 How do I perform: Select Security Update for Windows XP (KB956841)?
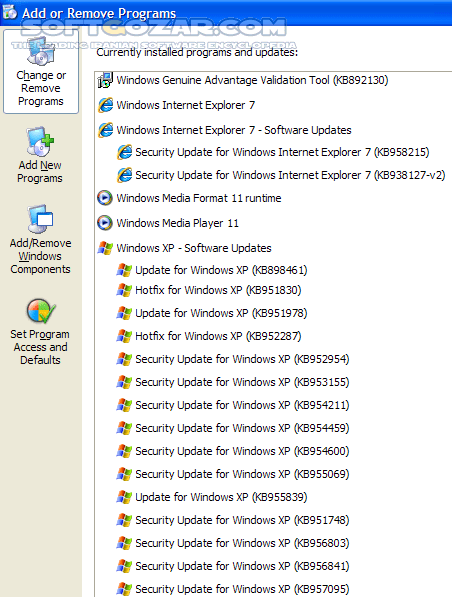click(x=242, y=566)
